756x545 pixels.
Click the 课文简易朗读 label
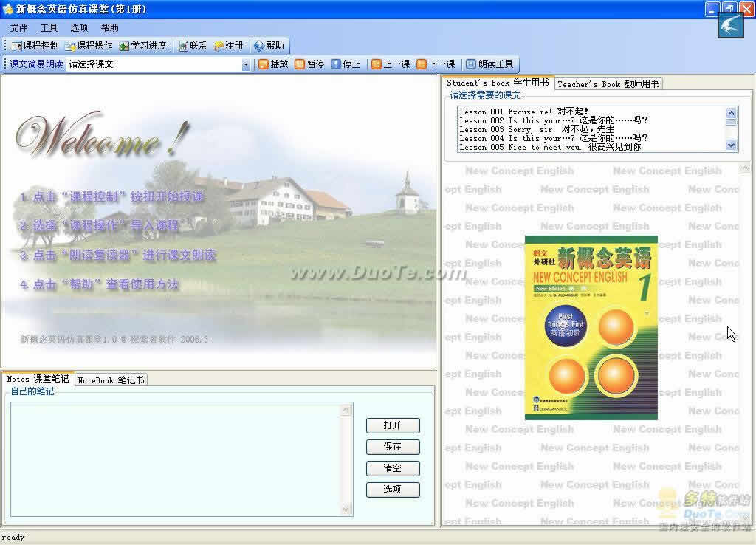tap(37, 64)
